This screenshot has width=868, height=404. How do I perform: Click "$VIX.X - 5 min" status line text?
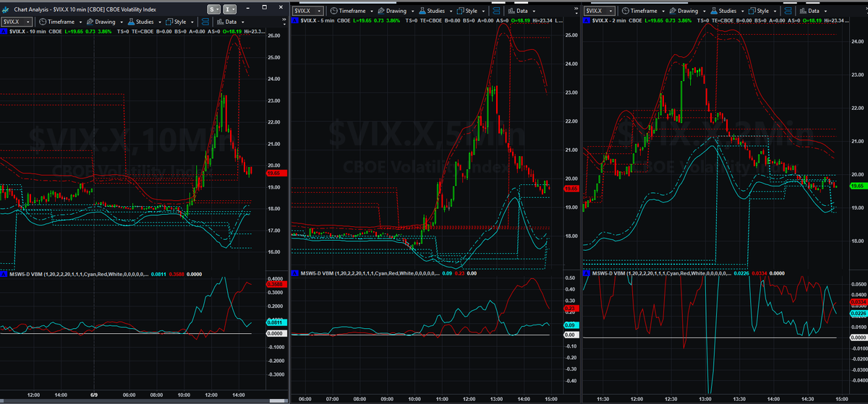tap(317, 21)
